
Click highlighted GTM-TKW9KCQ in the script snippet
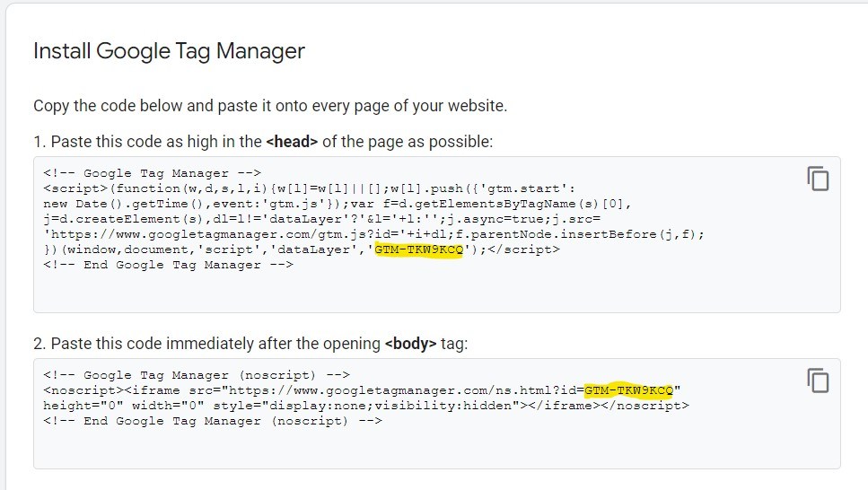tap(419, 249)
